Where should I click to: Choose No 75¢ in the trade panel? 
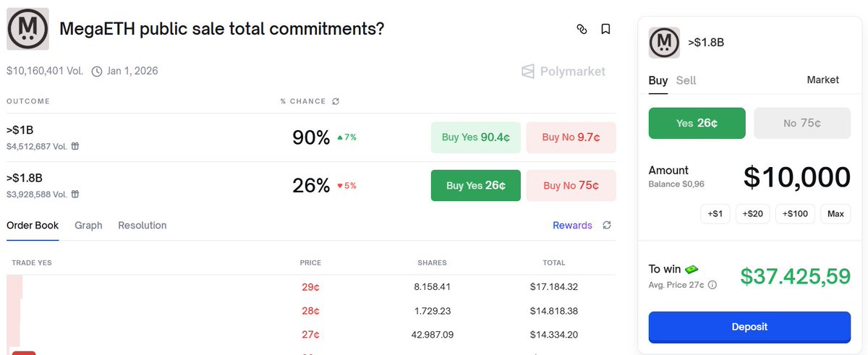[802, 123]
